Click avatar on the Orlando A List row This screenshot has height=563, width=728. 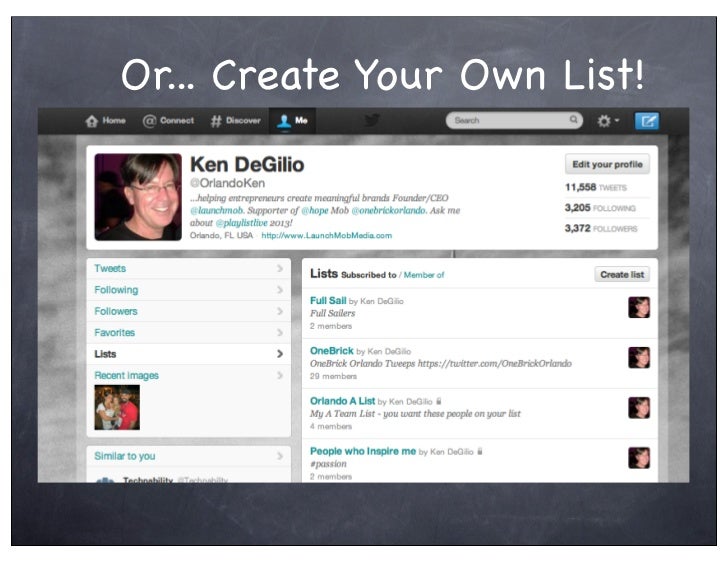[639, 408]
